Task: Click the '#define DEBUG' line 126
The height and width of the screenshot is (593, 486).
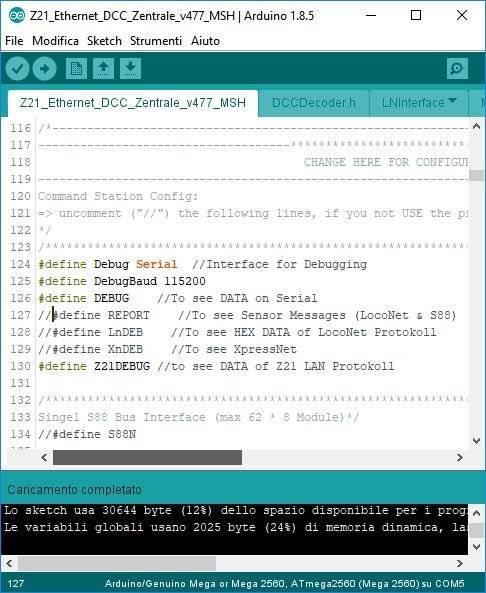Action: coord(178,298)
